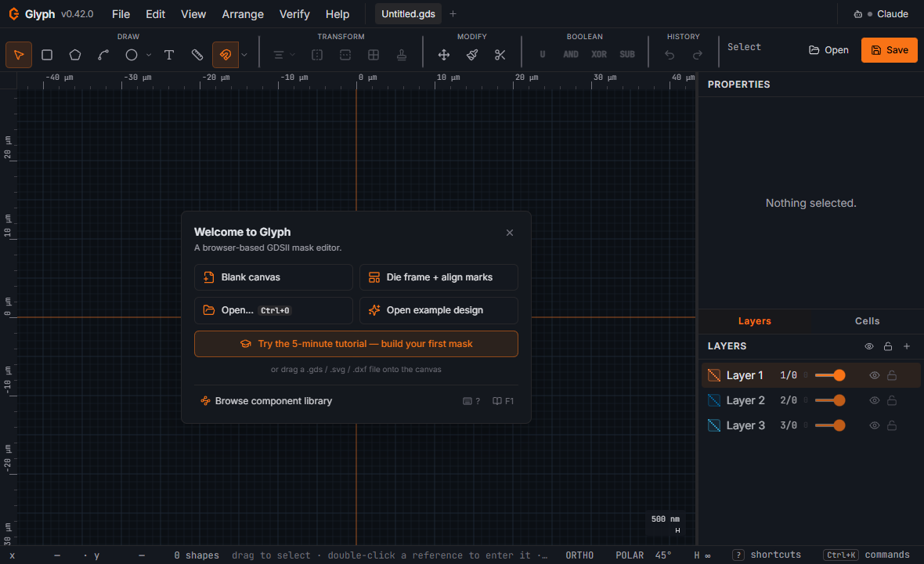This screenshot has width=924, height=564.
Task: Open the Help menu
Action: (x=337, y=14)
